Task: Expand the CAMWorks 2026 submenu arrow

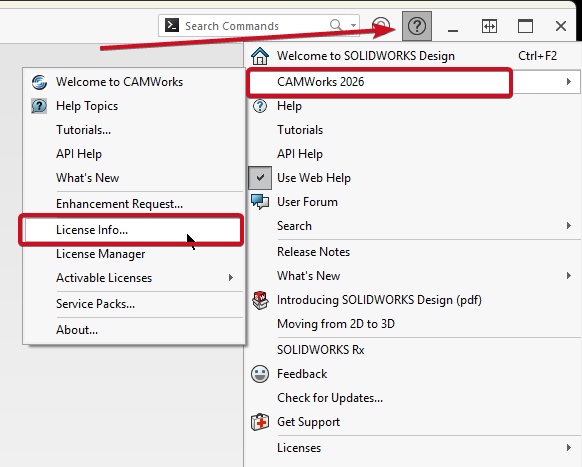Action: [x=569, y=82]
